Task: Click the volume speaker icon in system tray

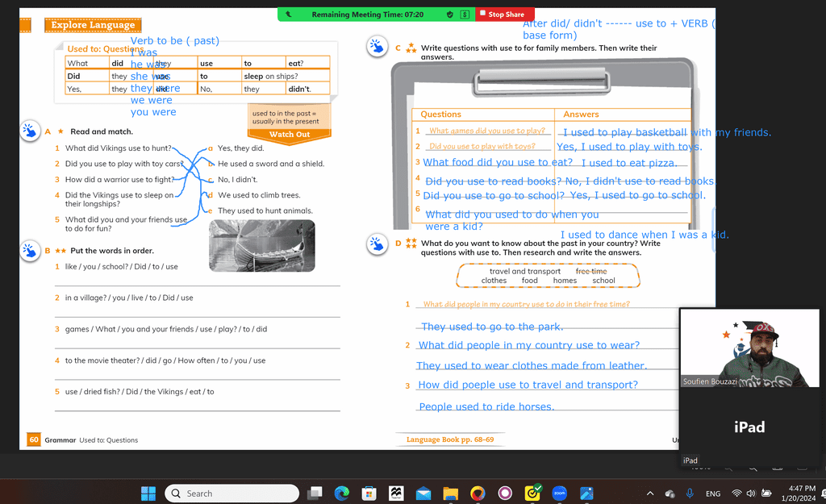Action: (x=751, y=494)
